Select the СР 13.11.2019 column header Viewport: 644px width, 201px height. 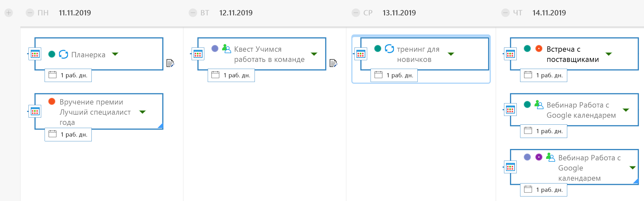[x=399, y=13]
